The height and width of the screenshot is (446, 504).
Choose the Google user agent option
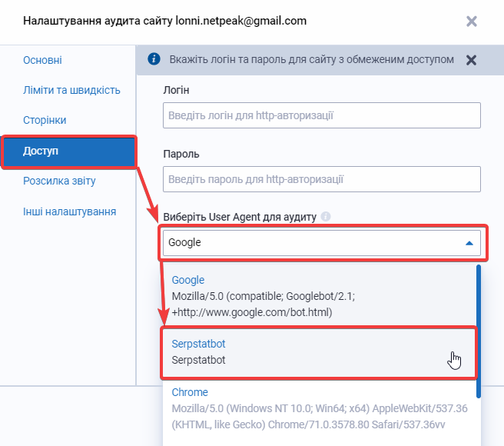click(319, 296)
